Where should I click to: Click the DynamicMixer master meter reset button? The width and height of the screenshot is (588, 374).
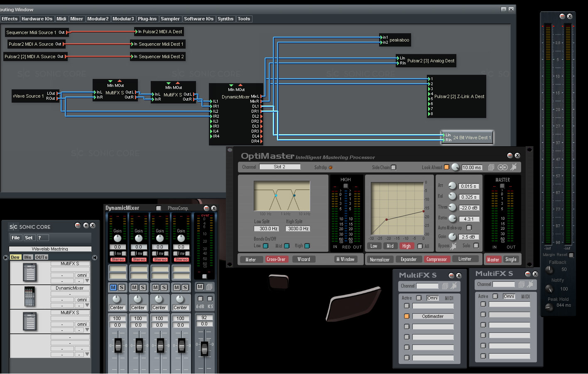tap(204, 276)
